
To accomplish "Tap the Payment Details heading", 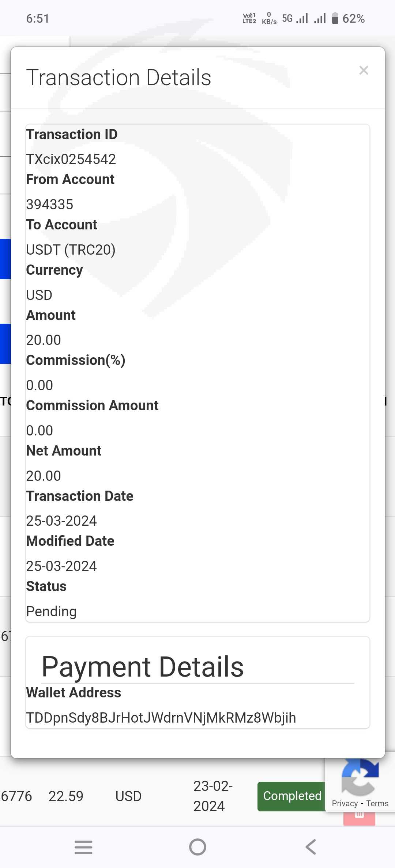I will 143,667.
